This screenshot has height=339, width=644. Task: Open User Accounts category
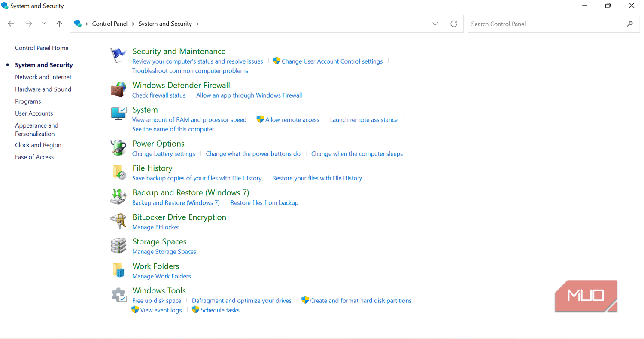[34, 113]
